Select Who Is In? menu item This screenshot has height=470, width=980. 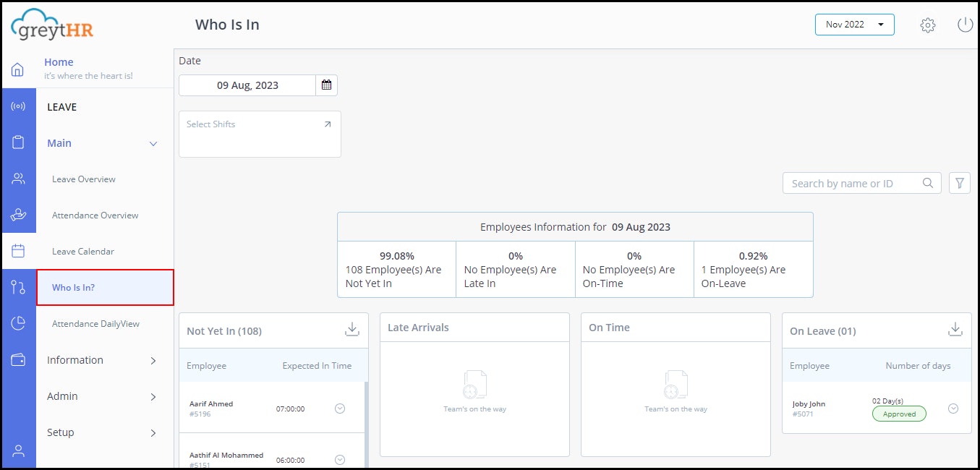click(105, 287)
